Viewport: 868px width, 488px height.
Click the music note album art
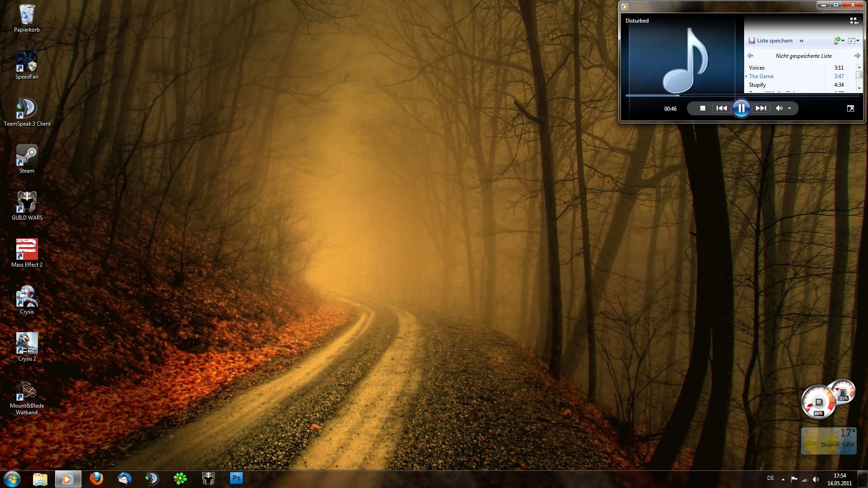pos(685,60)
